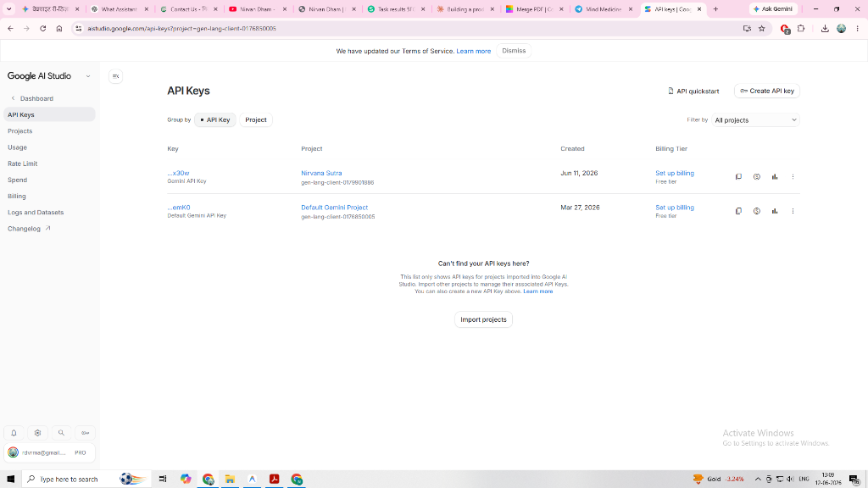Click Create API key button
The width and height of the screenshot is (868, 488).
pos(766,91)
